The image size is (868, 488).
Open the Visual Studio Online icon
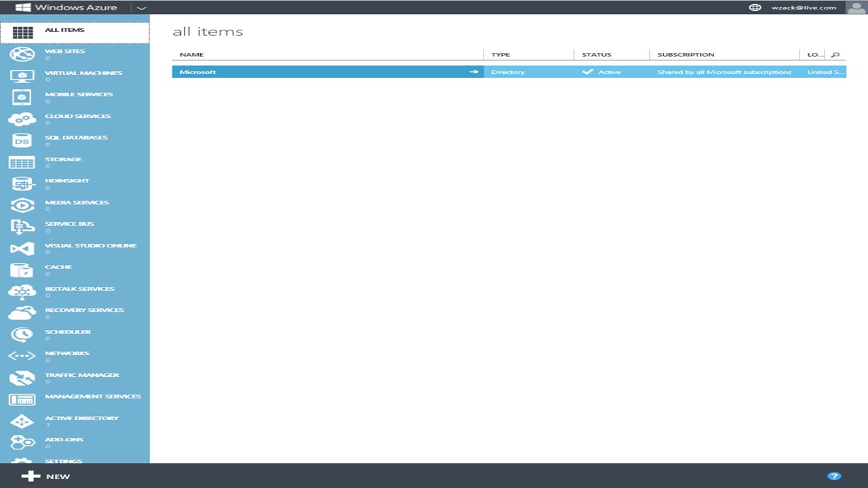tap(22, 249)
